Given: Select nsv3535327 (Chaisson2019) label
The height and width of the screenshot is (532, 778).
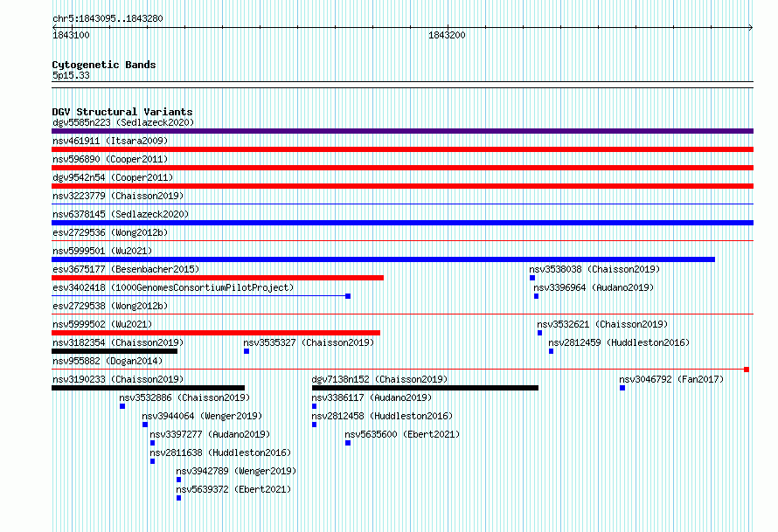Looking at the screenshot, I should tap(309, 342).
